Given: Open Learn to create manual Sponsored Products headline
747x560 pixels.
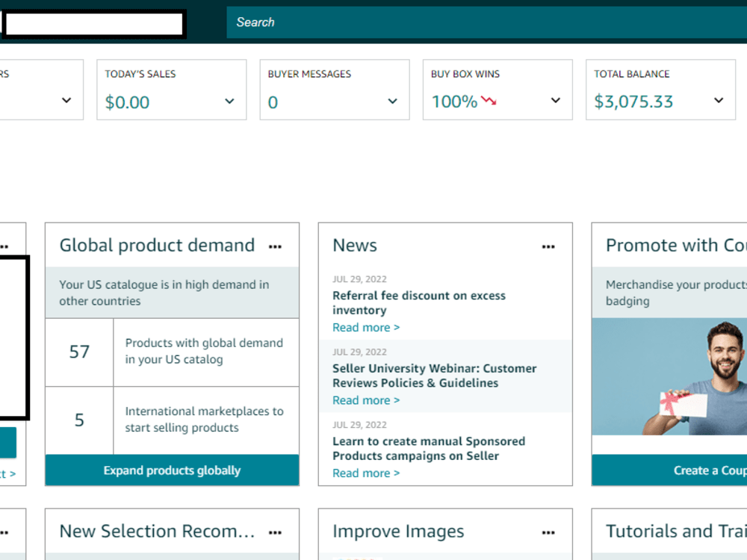Looking at the screenshot, I should pyautogui.click(x=429, y=449).
